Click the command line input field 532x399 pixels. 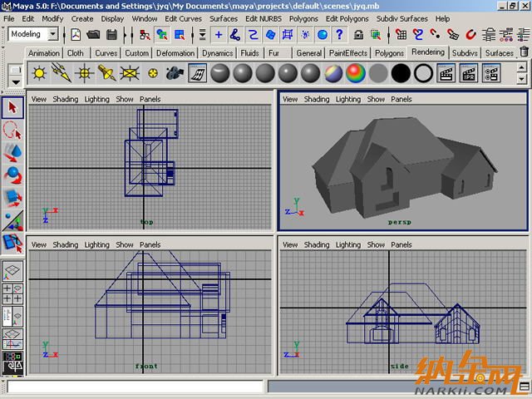click(133, 387)
